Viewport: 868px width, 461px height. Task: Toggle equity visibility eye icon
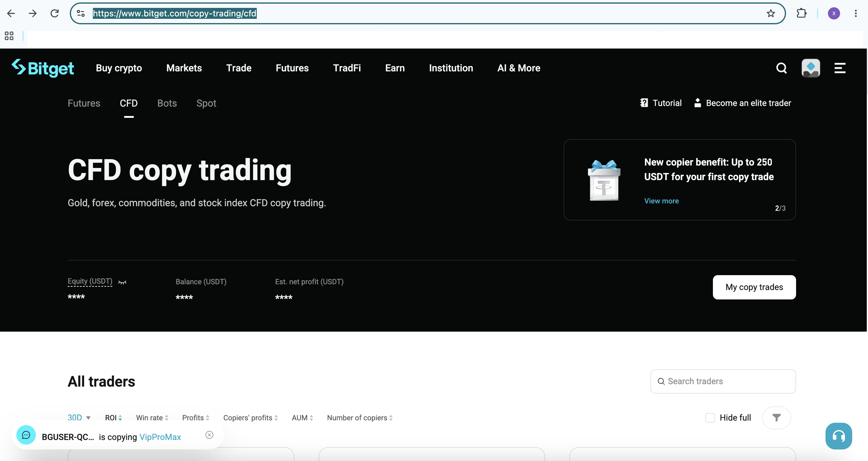122,282
